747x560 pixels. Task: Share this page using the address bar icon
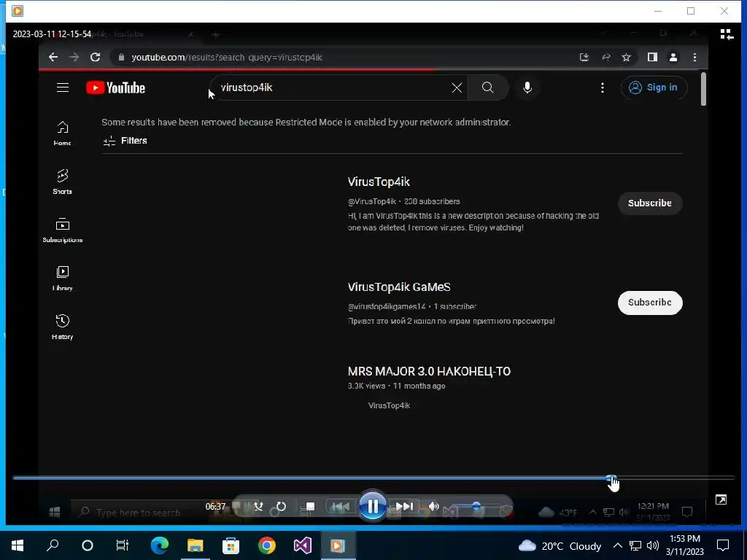click(605, 57)
